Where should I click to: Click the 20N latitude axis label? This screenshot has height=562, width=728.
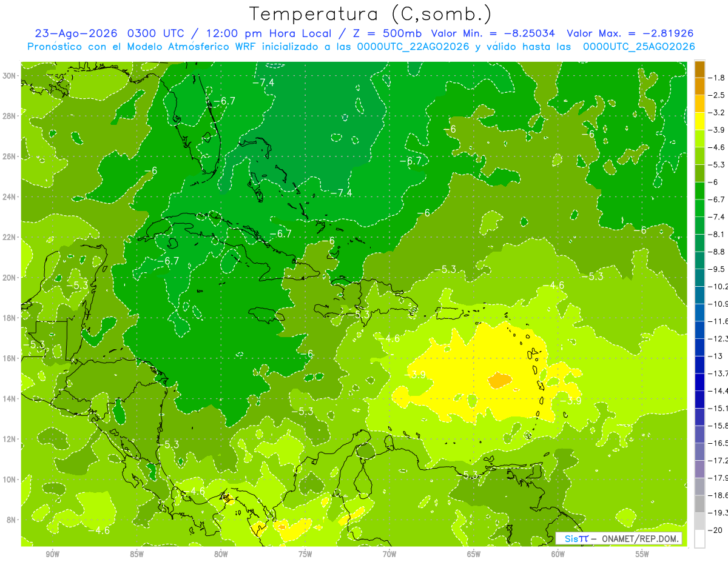(x=9, y=278)
